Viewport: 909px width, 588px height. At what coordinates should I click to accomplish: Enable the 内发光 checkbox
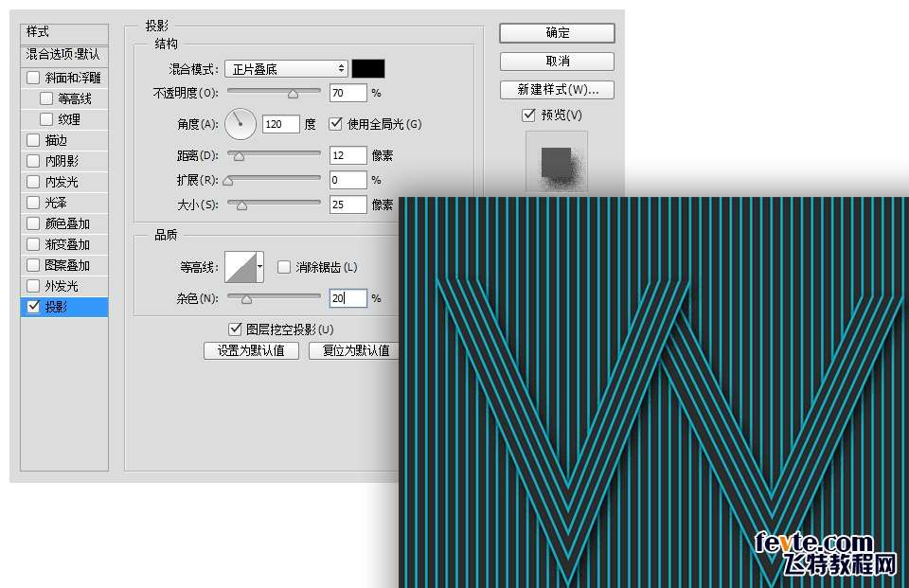point(34,182)
